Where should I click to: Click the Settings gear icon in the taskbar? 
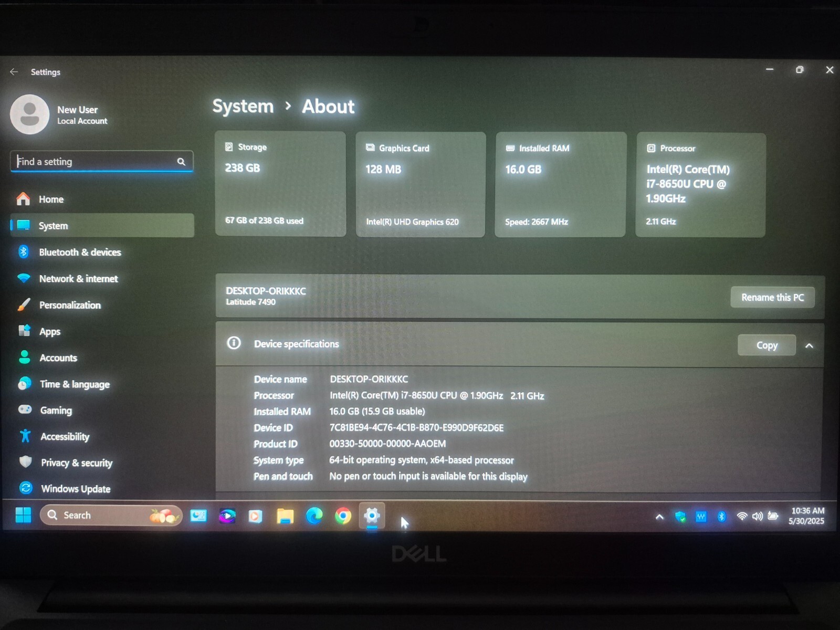coord(372,516)
